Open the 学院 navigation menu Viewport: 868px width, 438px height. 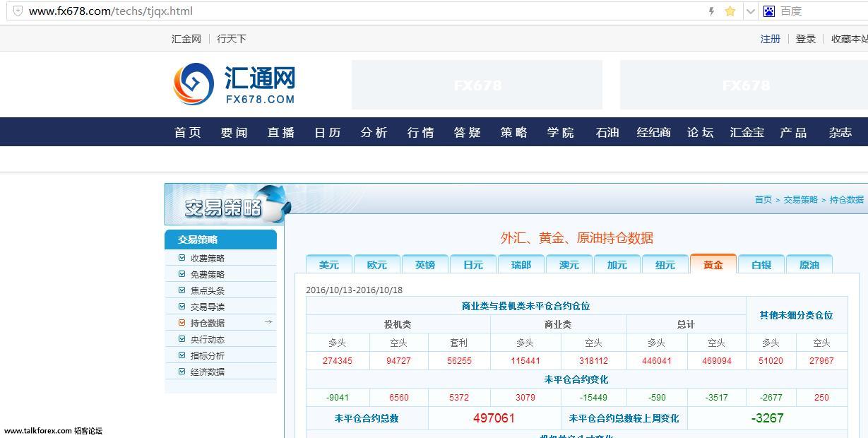point(560,132)
